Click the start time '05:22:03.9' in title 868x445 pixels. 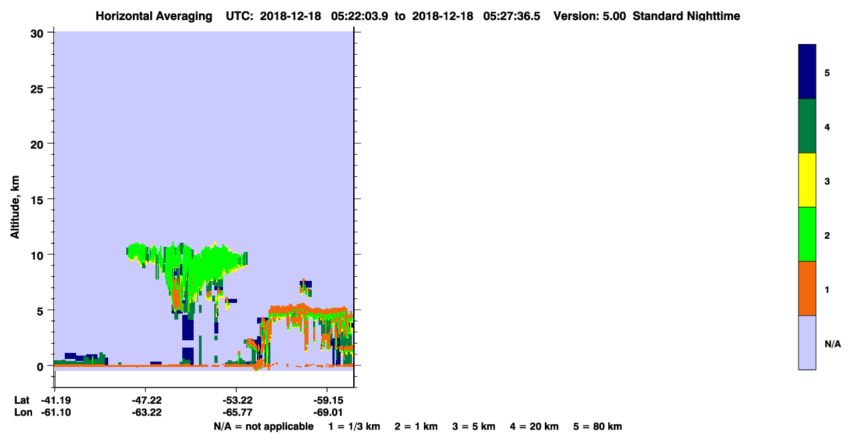click(359, 16)
